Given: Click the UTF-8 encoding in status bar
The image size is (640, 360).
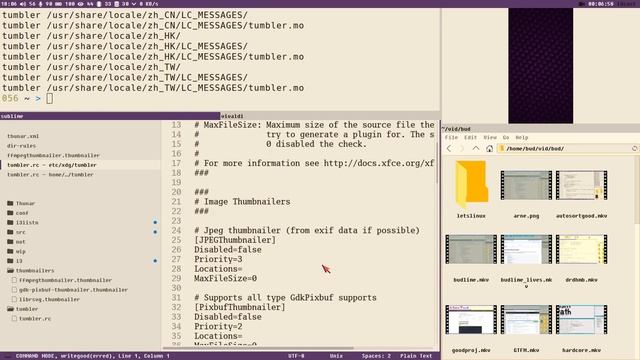Looking at the screenshot, I should coord(296,356).
